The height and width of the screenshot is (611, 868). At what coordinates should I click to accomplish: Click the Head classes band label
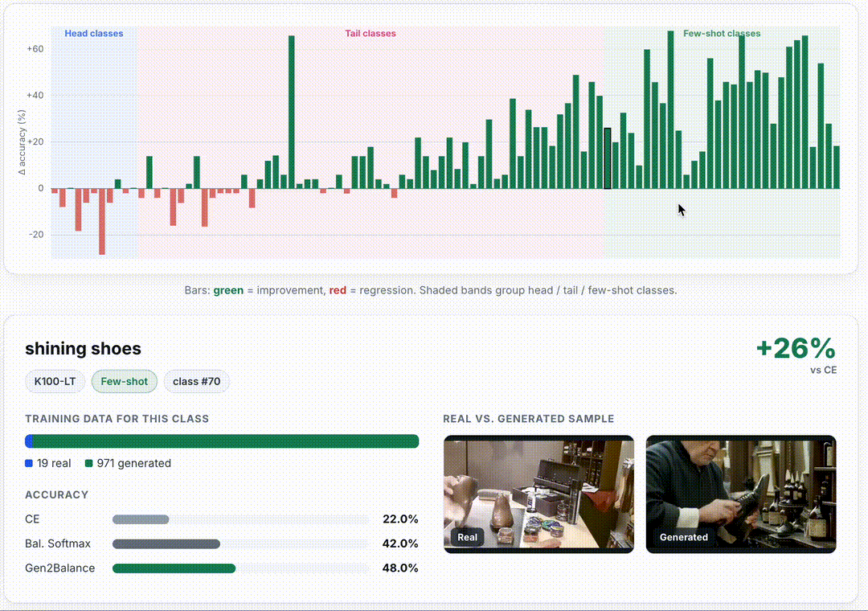93,33
